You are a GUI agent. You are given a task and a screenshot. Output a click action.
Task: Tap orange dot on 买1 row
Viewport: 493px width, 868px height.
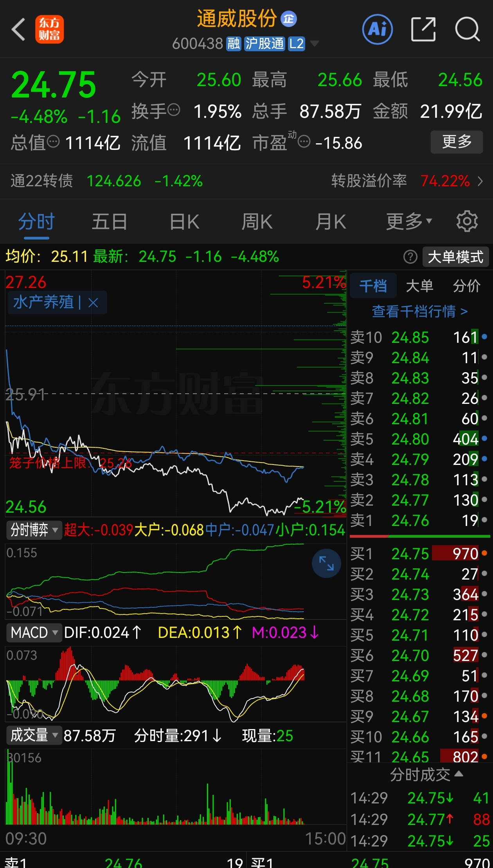(484, 553)
